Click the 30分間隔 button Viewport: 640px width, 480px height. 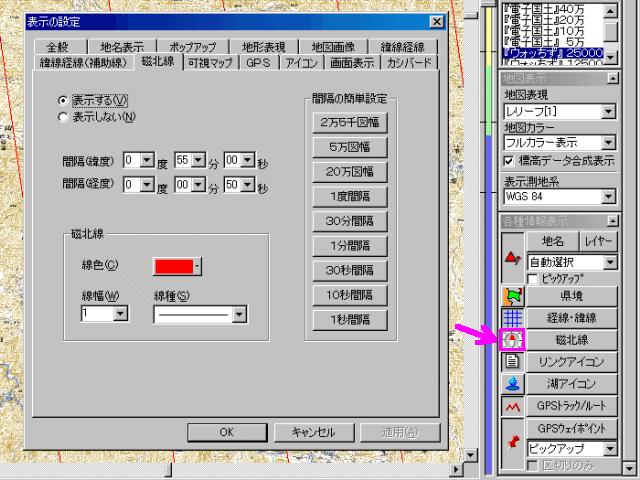click(350, 221)
